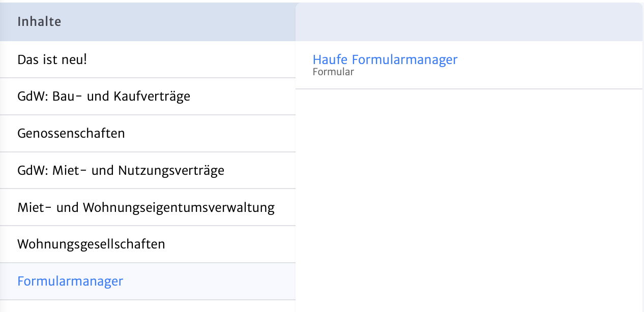Launch the Haufe Formularmanager form

tap(385, 59)
